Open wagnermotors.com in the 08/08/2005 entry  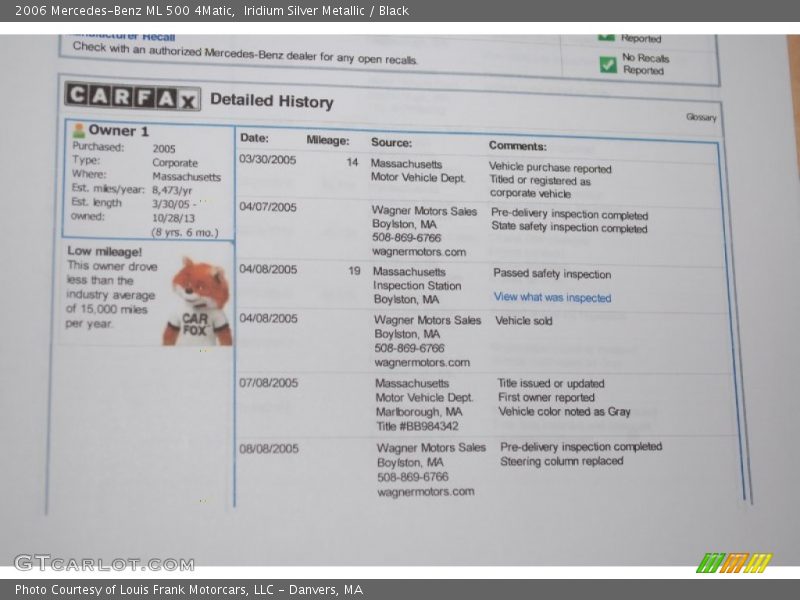tap(425, 492)
